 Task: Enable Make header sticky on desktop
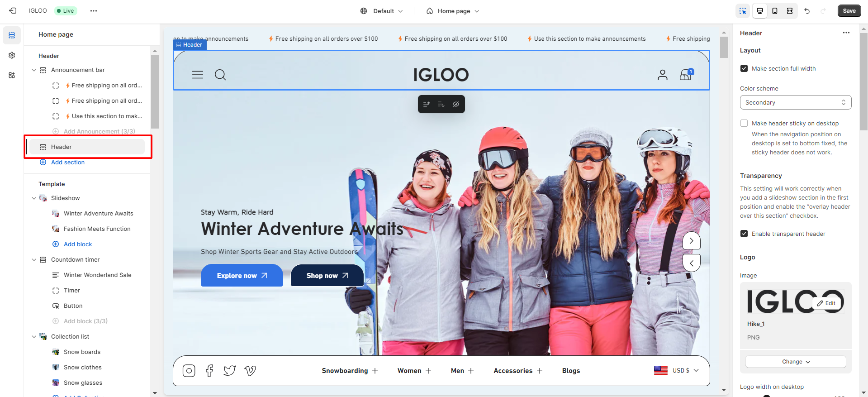[x=744, y=123]
